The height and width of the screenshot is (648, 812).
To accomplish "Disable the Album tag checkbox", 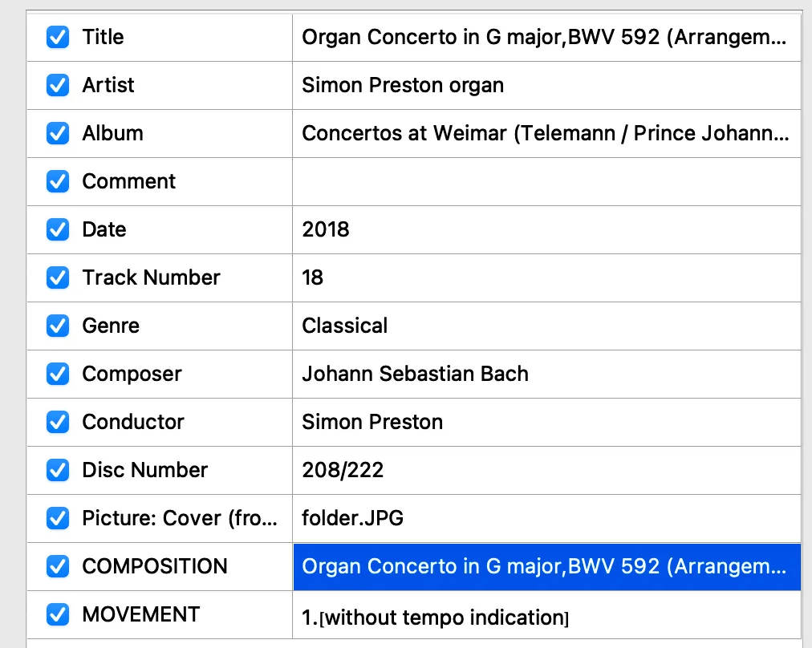I will pos(58,133).
